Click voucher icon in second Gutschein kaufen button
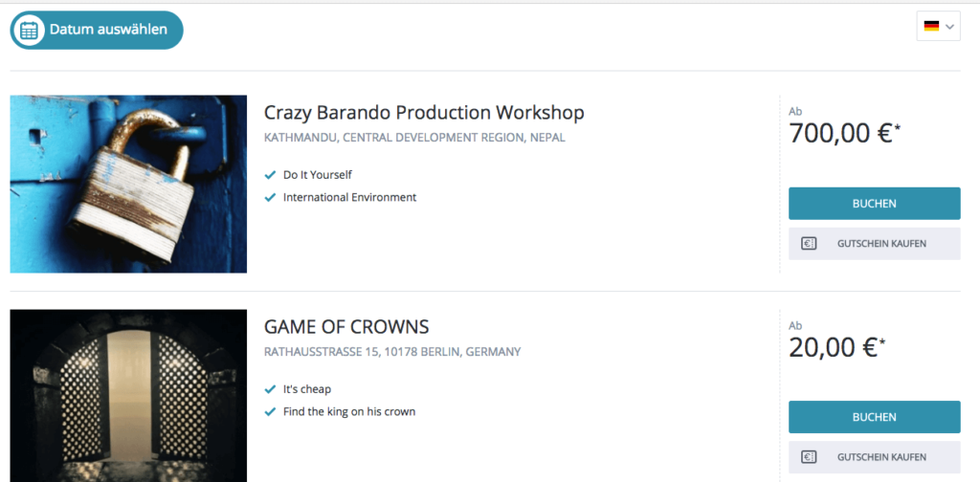980x482 pixels. click(809, 457)
